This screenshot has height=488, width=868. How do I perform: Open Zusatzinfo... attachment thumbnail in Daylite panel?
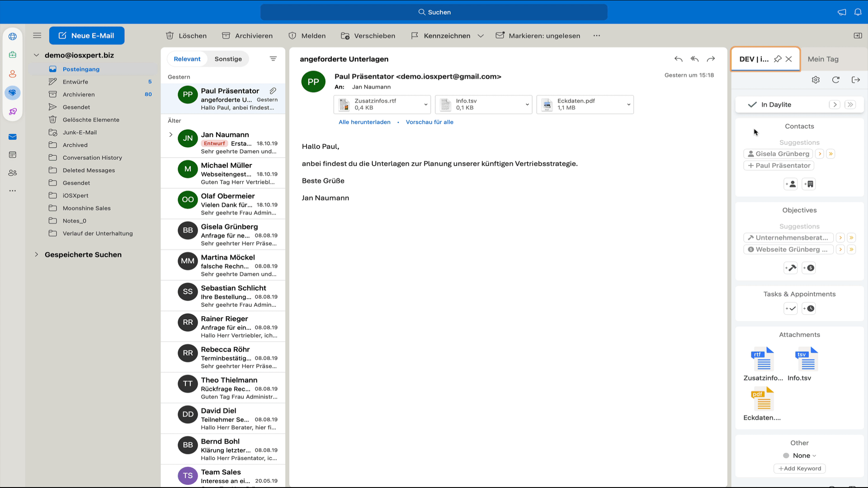point(763,364)
